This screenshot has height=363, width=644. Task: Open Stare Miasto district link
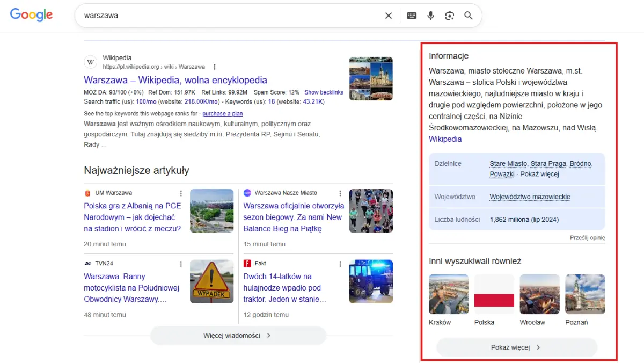coord(508,164)
